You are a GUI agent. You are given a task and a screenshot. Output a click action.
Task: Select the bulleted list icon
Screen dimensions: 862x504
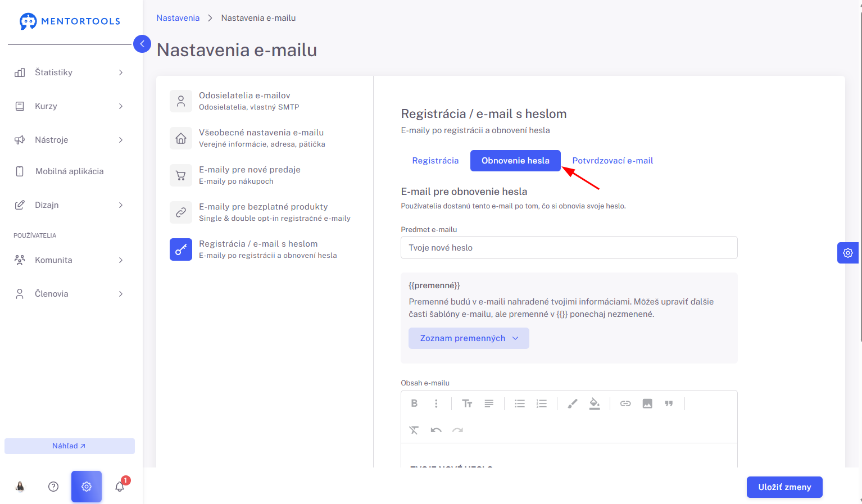pyautogui.click(x=520, y=403)
